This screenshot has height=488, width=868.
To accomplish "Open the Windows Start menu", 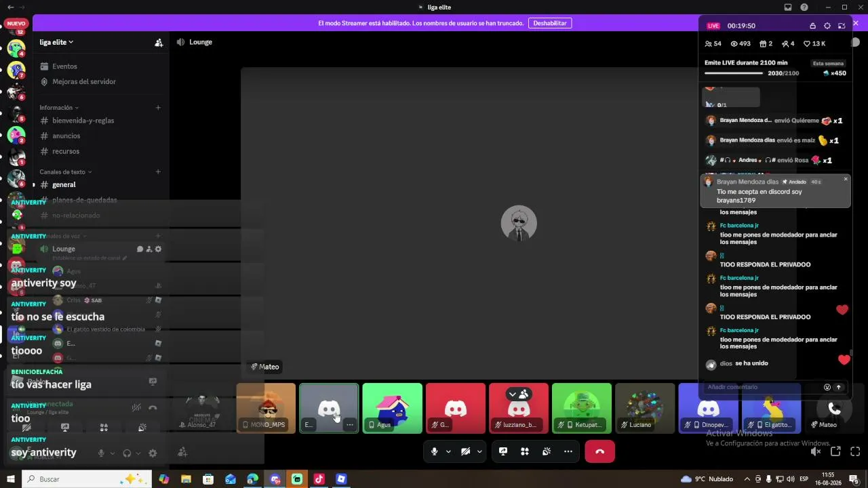I will tap(10, 479).
